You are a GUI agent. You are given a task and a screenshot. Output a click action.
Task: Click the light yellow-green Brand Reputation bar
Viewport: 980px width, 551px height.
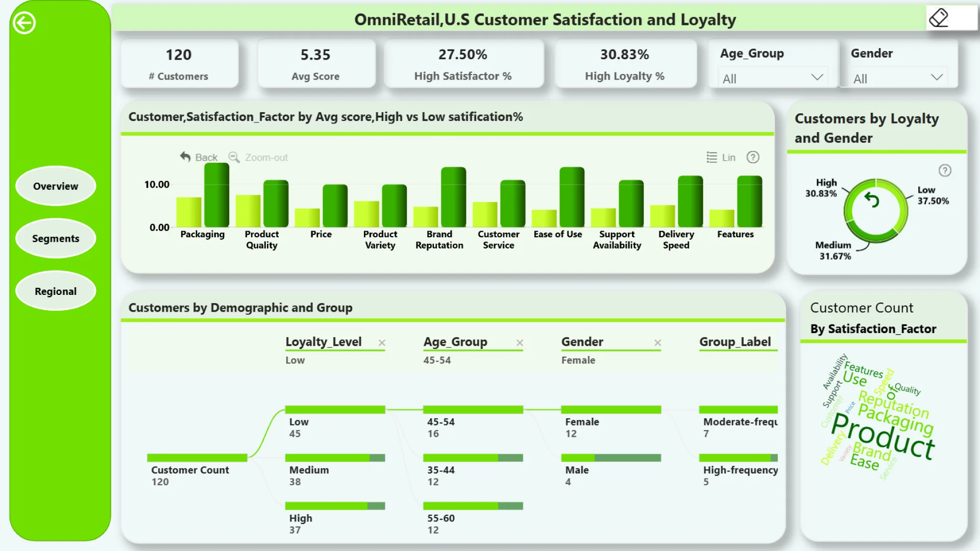[x=426, y=217]
